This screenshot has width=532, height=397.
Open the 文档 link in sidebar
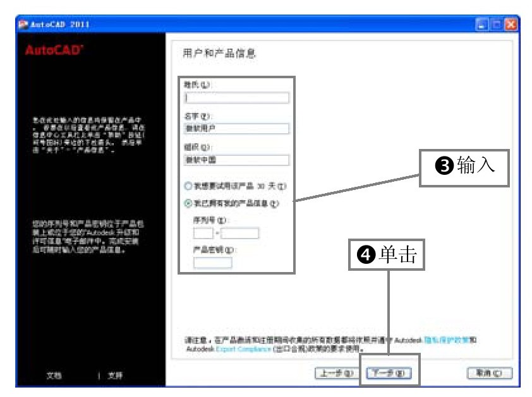(54, 376)
